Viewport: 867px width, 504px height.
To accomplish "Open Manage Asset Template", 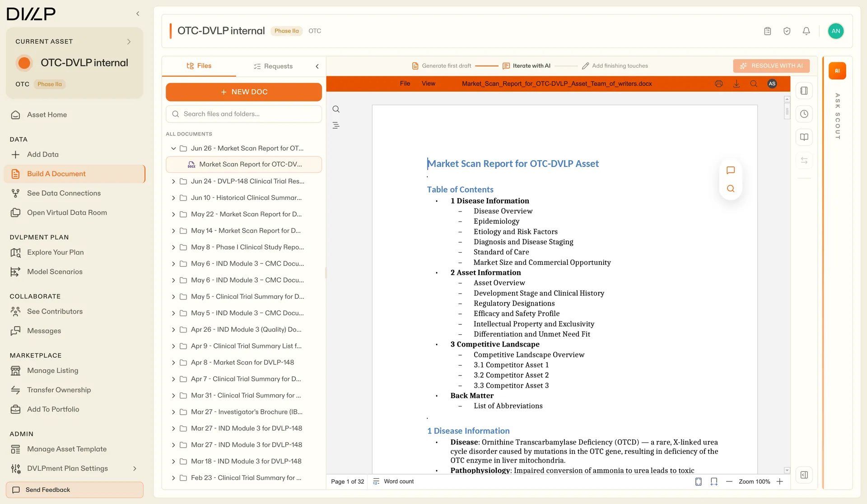I will click(x=75, y=449).
